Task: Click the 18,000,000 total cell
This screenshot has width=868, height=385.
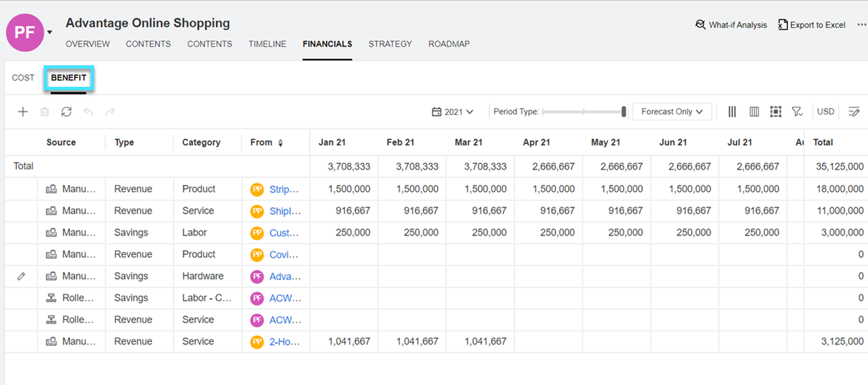Action: click(836, 189)
